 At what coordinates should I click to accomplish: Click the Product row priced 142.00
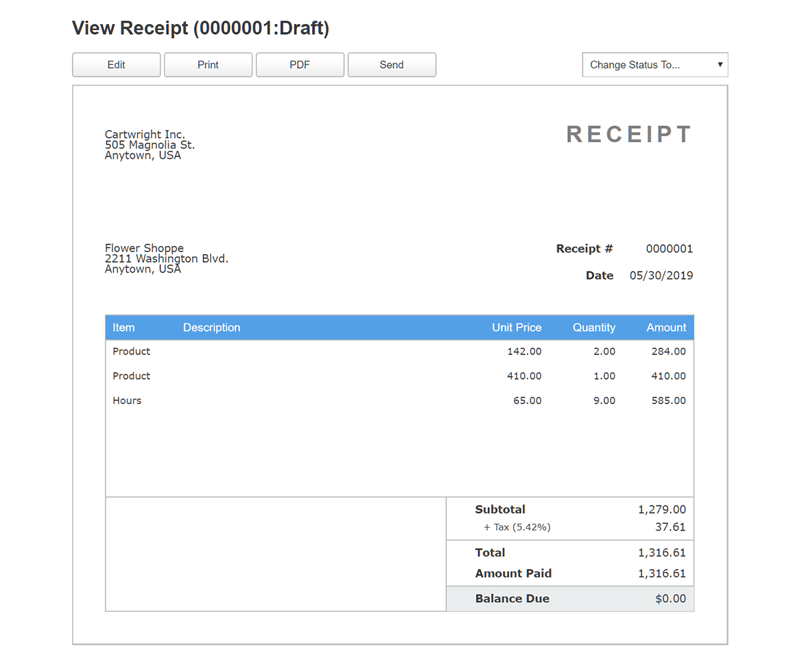(x=399, y=351)
